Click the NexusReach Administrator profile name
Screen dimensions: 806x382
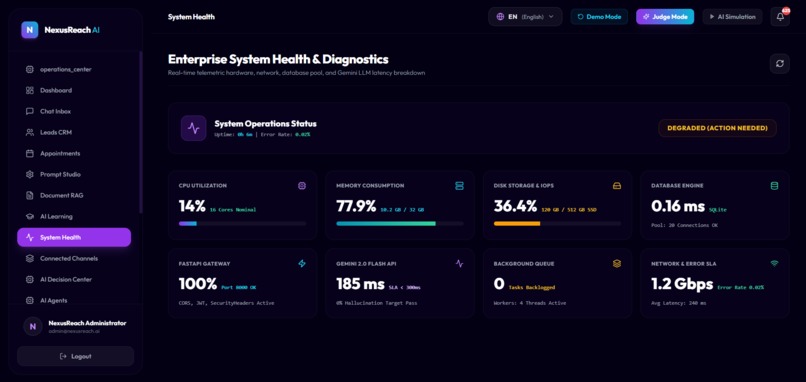87,323
